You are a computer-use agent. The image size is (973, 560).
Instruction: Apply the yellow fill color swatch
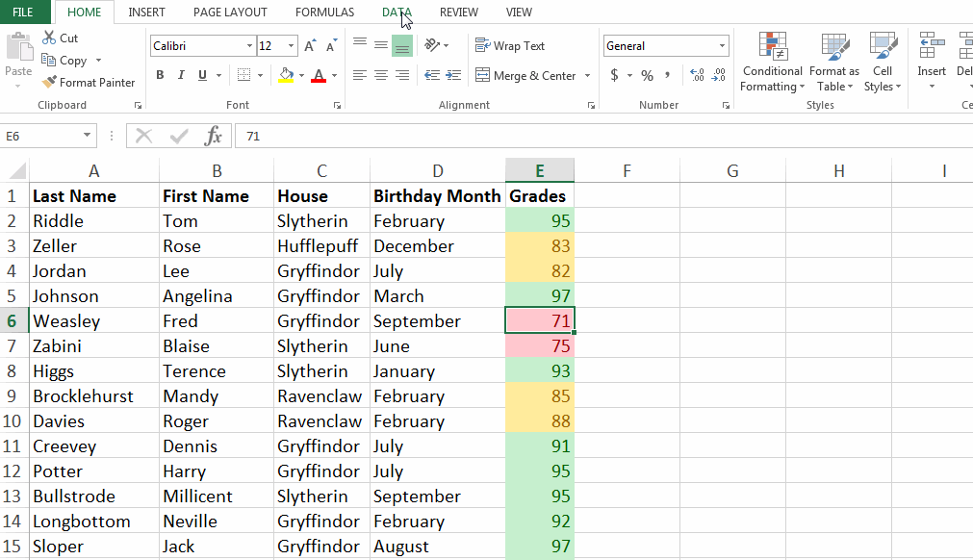[286, 75]
